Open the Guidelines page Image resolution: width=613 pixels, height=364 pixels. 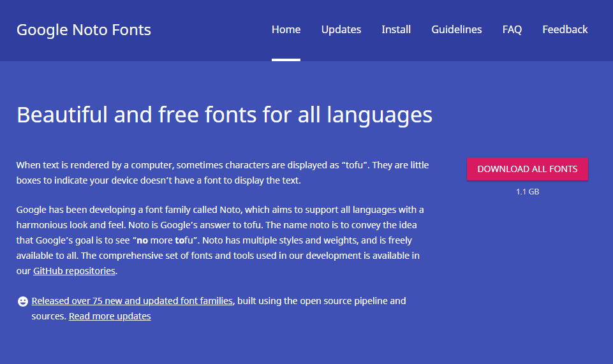456,30
